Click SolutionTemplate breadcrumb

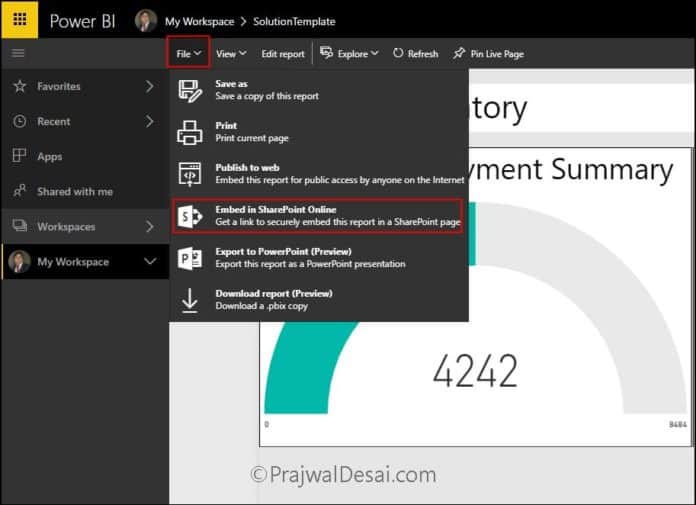click(x=294, y=21)
